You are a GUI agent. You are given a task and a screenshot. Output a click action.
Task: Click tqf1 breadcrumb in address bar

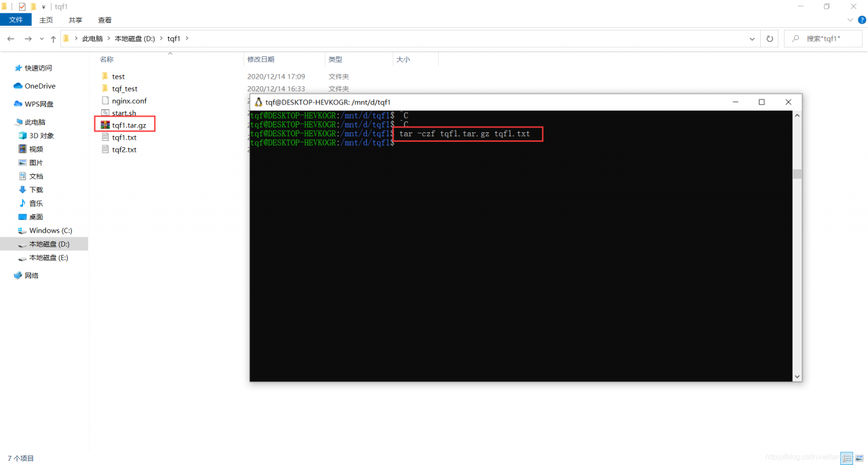coord(174,39)
